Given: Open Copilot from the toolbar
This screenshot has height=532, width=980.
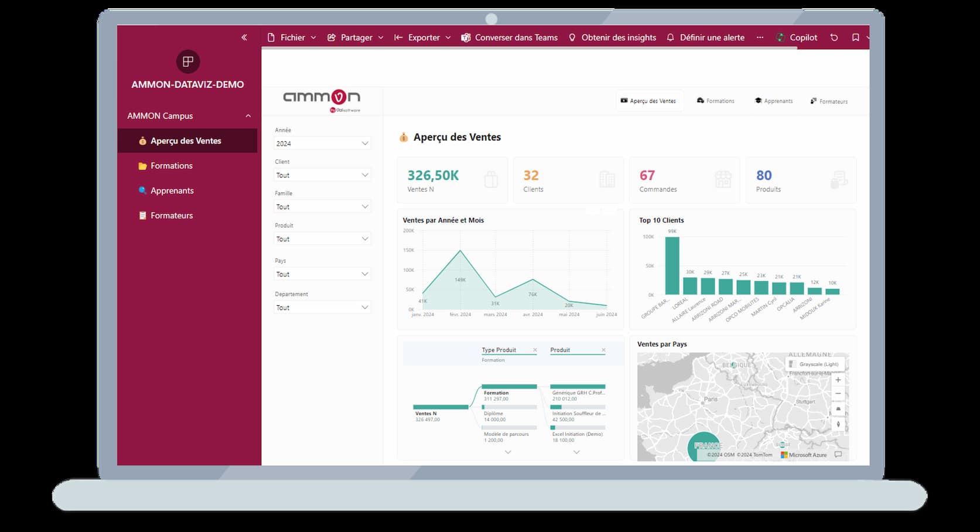Looking at the screenshot, I should 797,37.
